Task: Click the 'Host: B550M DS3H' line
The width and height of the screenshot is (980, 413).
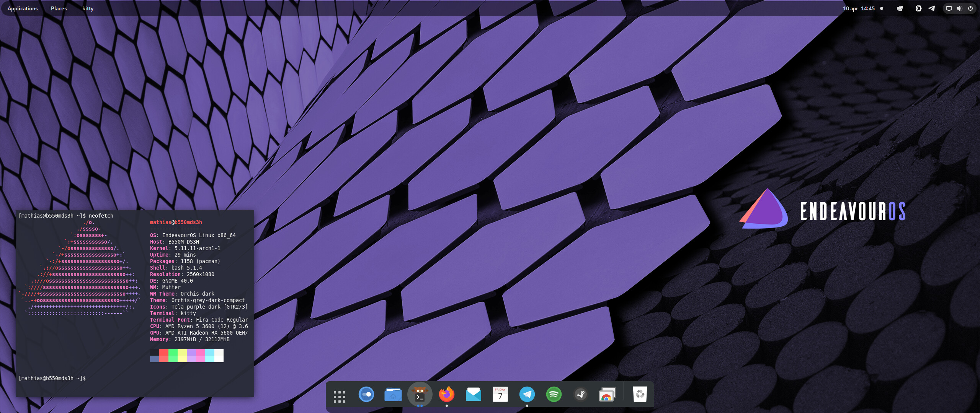Action: [x=175, y=242]
